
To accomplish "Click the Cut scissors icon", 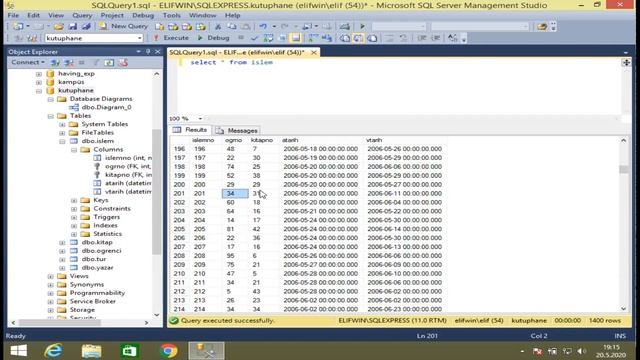I will tap(218, 27).
